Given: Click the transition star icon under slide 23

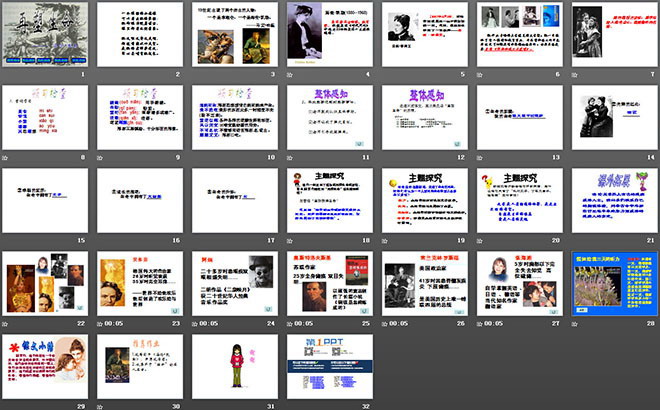Looking at the screenshot, I should [x=101, y=323].
